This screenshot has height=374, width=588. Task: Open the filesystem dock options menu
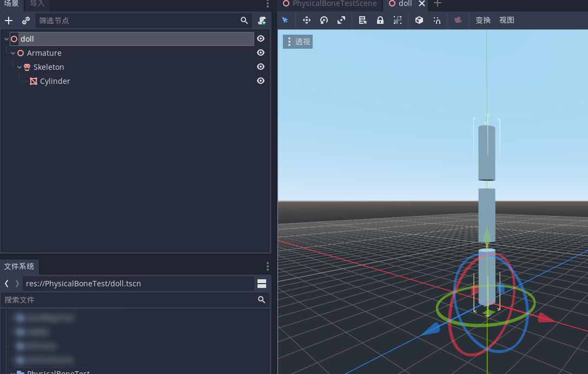point(267,266)
